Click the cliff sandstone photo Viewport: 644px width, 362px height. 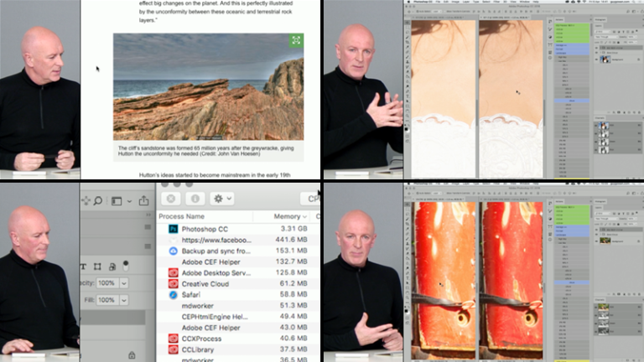pyautogui.click(x=208, y=86)
